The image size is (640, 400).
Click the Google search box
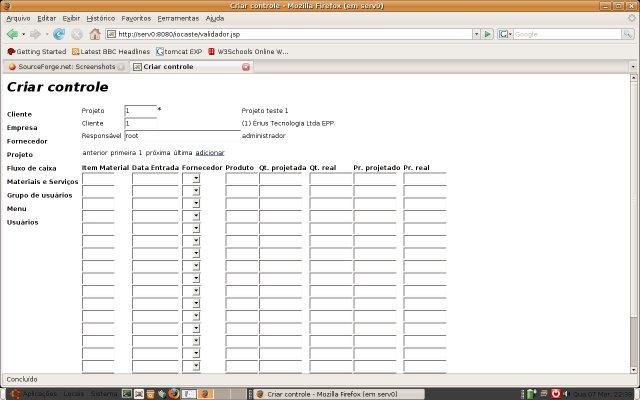pyautogui.click(x=567, y=34)
